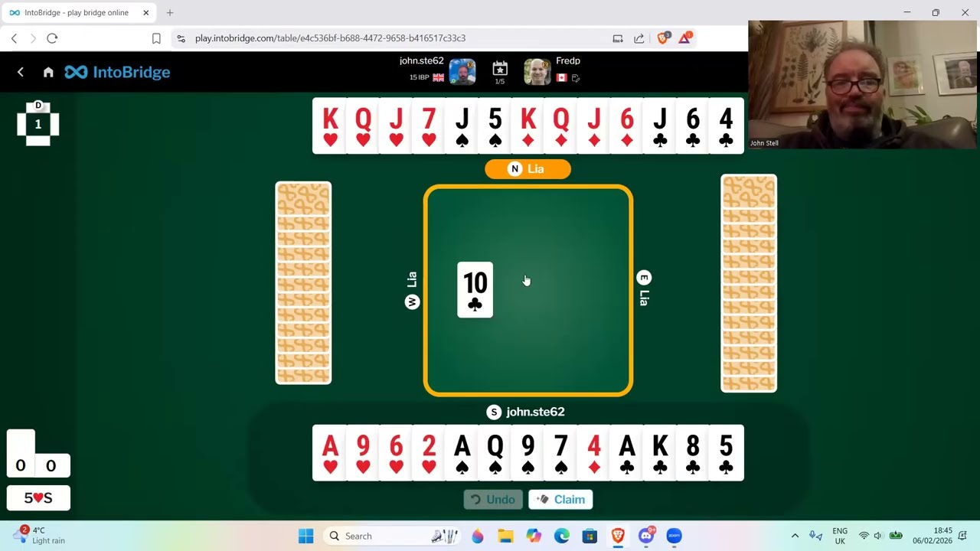This screenshot has width=980, height=551.
Task: Play the 8 of clubs from South
Action: [x=693, y=453]
